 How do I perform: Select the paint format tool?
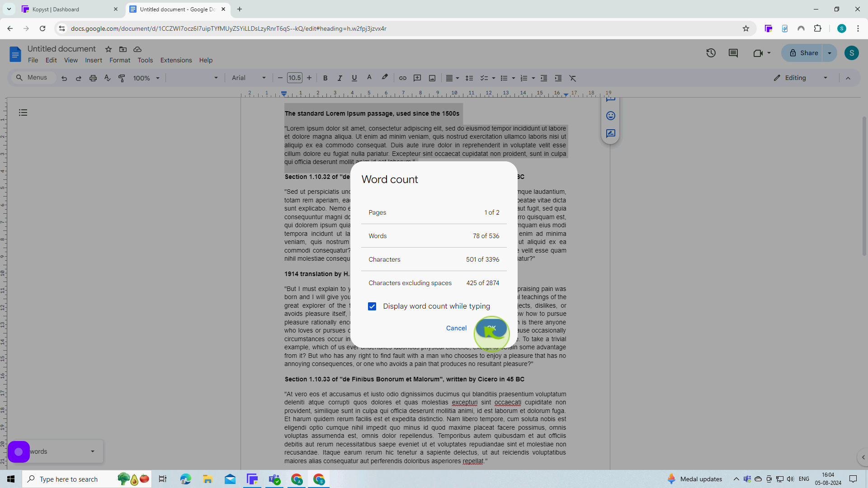(x=122, y=78)
